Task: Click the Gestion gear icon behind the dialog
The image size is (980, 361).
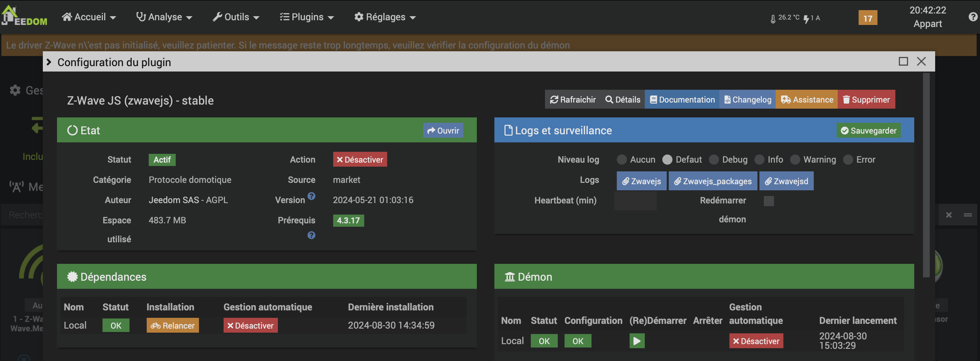Action: point(15,90)
